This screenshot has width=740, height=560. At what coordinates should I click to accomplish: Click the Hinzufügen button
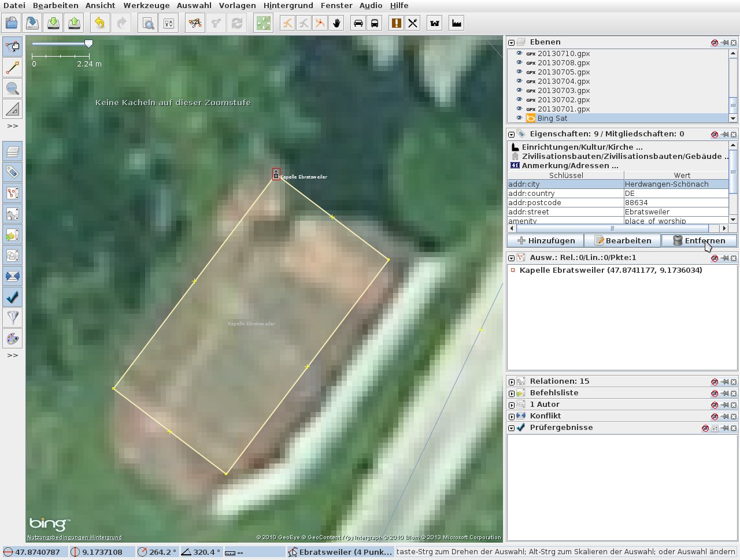point(546,240)
